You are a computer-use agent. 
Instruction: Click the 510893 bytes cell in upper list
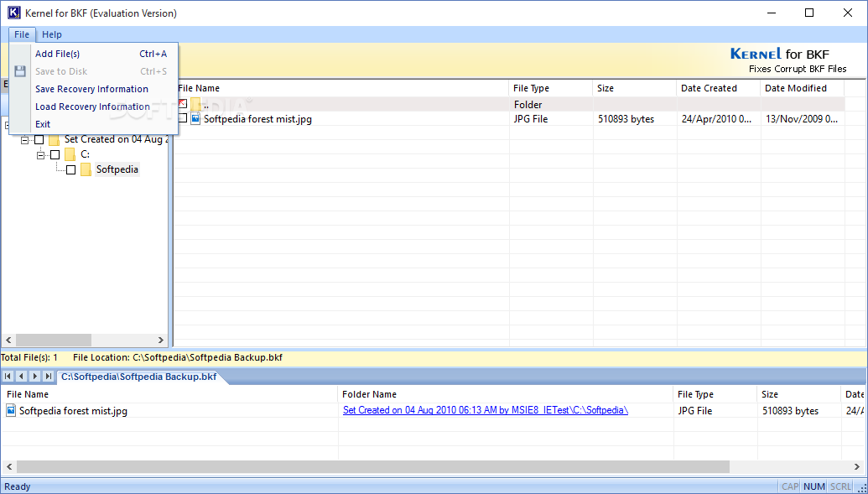coord(626,118)
